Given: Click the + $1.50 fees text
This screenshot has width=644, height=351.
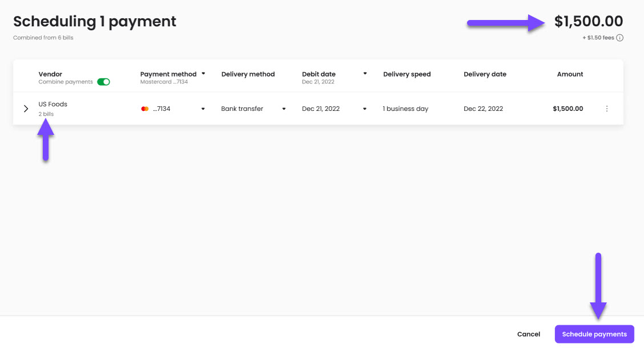Looking at the screenshot, I should tap(598, 37).
